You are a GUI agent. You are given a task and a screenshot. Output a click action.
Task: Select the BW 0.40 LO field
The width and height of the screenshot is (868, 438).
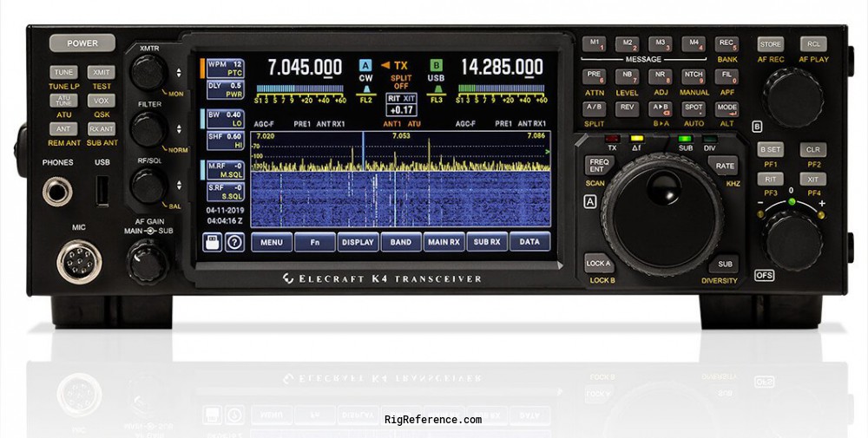(226, 119)
